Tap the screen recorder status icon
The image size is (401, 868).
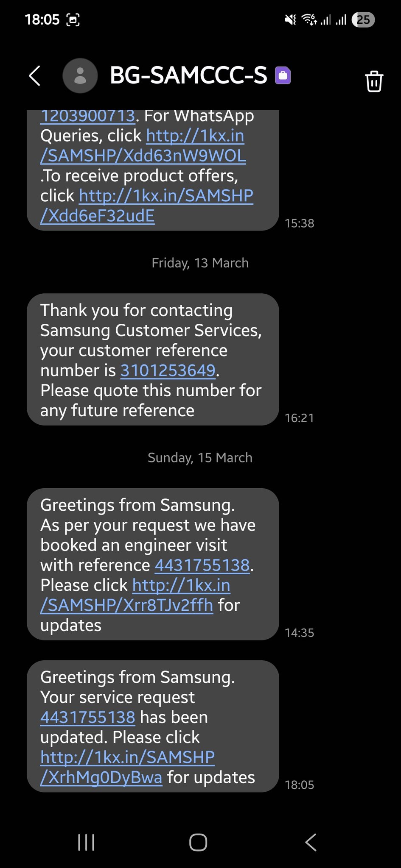click(x=73, y=20)
